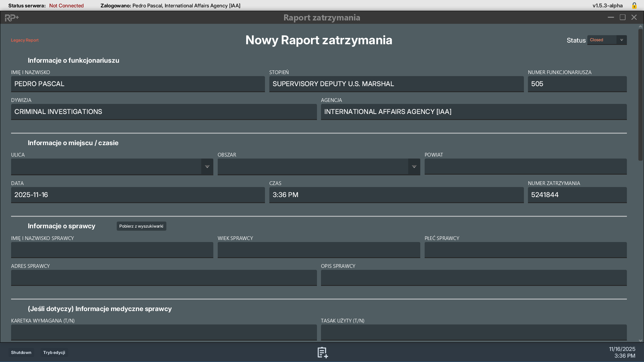This screenshot has height=362, width=644.
Task: Click the Shutdown button
Action: (x=21, y=352)
